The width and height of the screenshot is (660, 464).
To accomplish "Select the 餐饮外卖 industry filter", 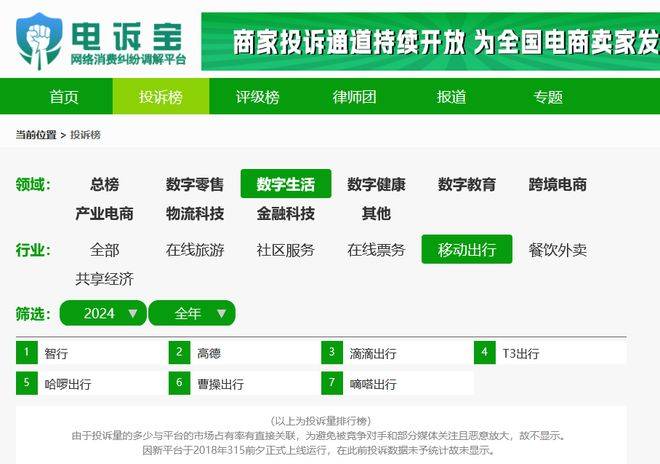I will pyautogui.click(x=558, y=249).
